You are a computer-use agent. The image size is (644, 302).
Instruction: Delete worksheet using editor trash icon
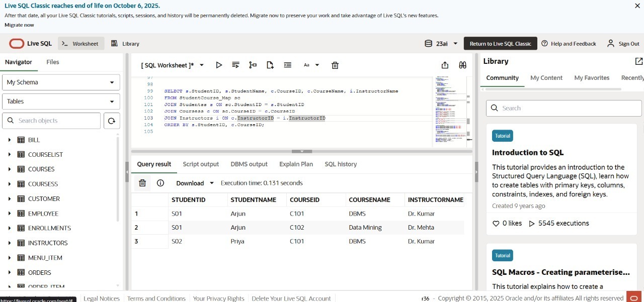pyautogui.click(x=335, y=65)
